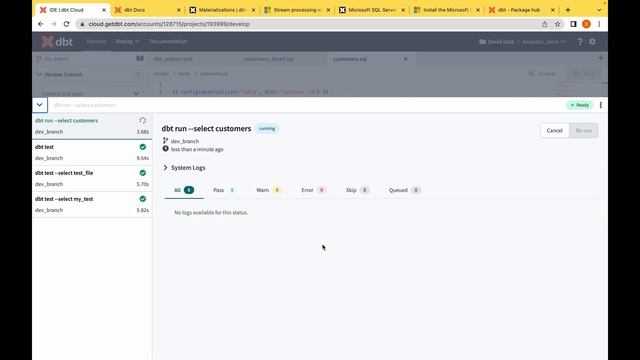Collapse the Version Control section
This screenshot has height=360, width=640.
(39, 75)
